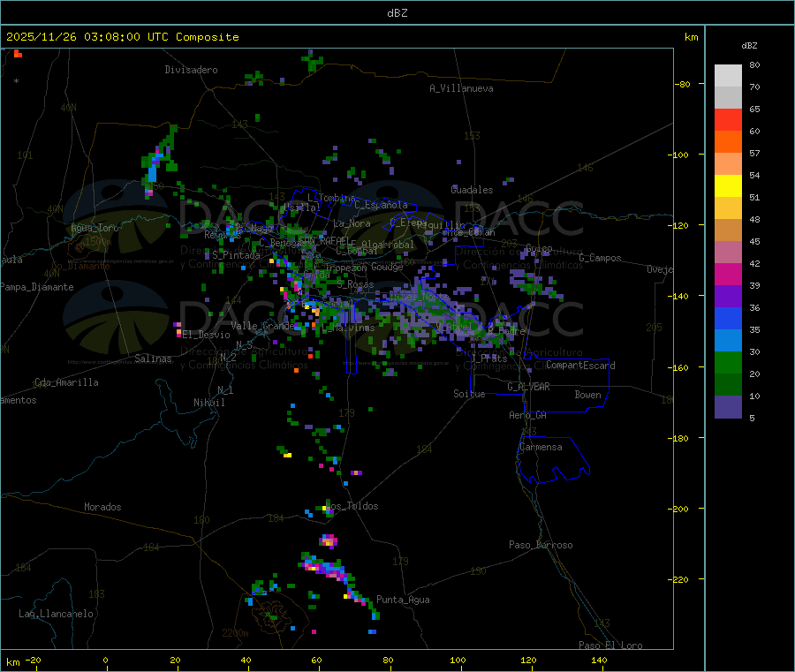Click the 65 dBZ red legend swatch
This screenshot has width=795, height=672.
(728, 119)
